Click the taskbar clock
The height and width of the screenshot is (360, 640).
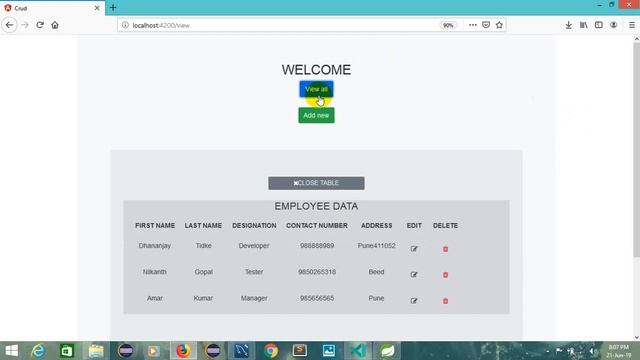[619, 351]
